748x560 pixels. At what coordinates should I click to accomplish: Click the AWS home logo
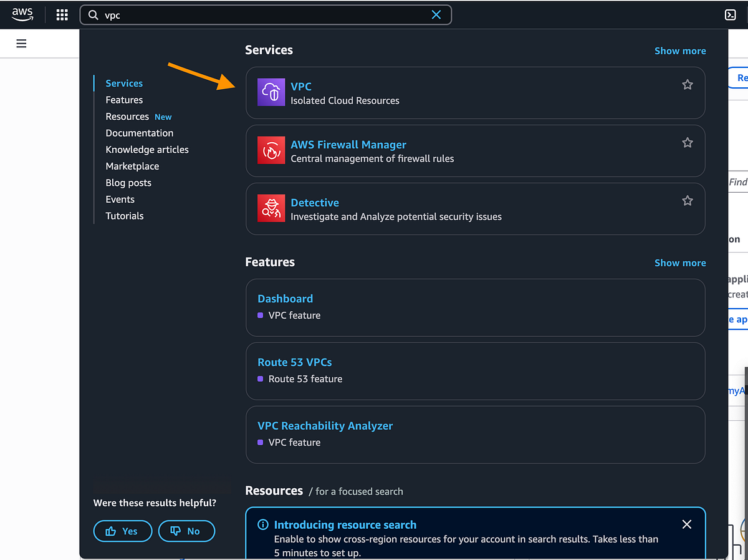22,14
